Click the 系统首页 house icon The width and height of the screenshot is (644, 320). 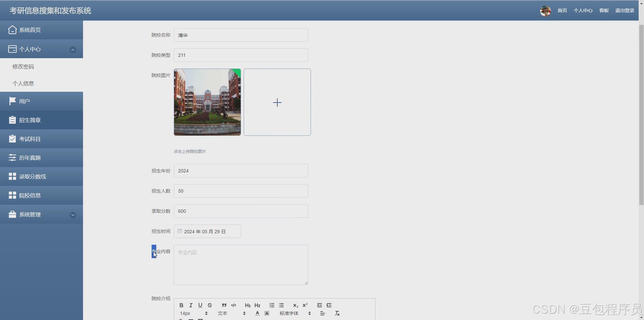(12, 30)
